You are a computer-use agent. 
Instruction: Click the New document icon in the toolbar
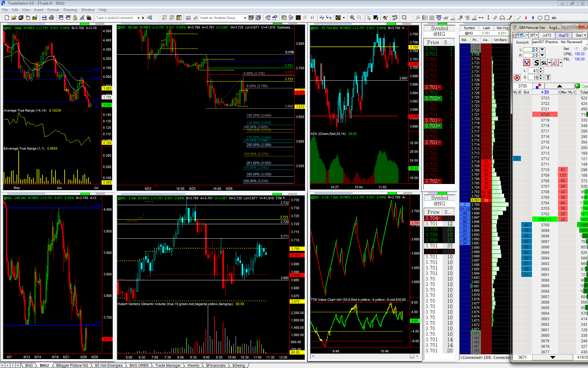(x=7, y=18)
